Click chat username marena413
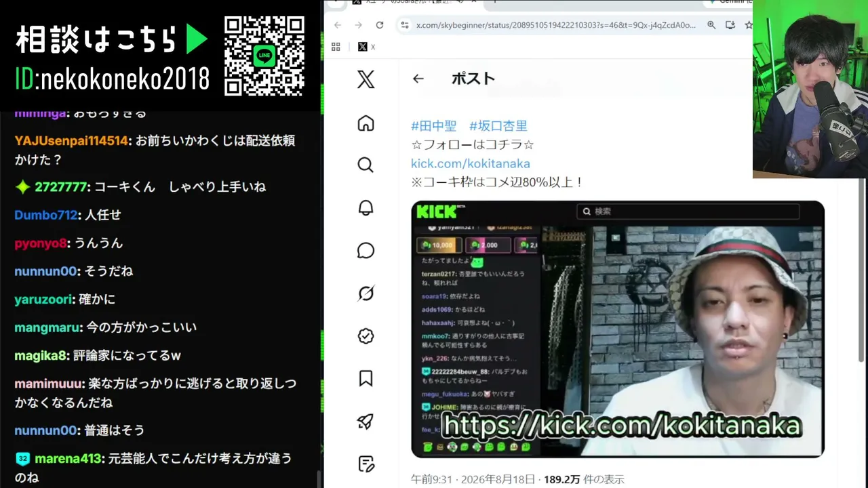The image size is (868, 488). pos(68,459)
